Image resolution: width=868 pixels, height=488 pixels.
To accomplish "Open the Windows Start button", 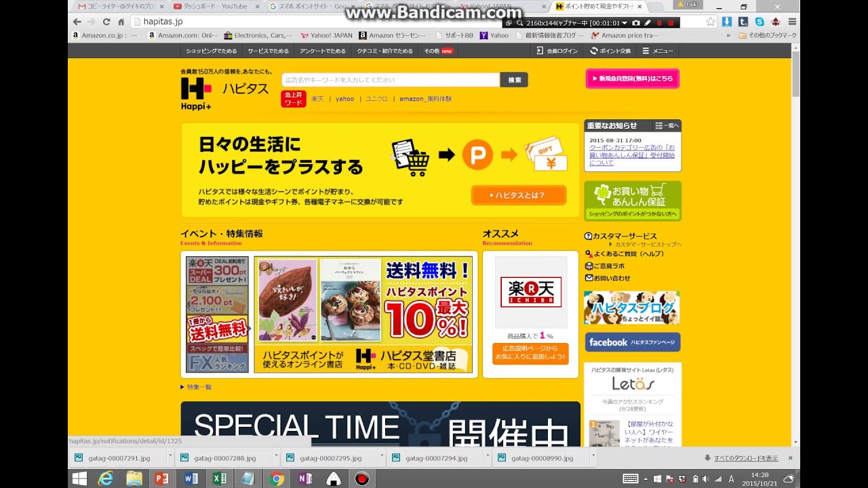I will tap(79, 479).
